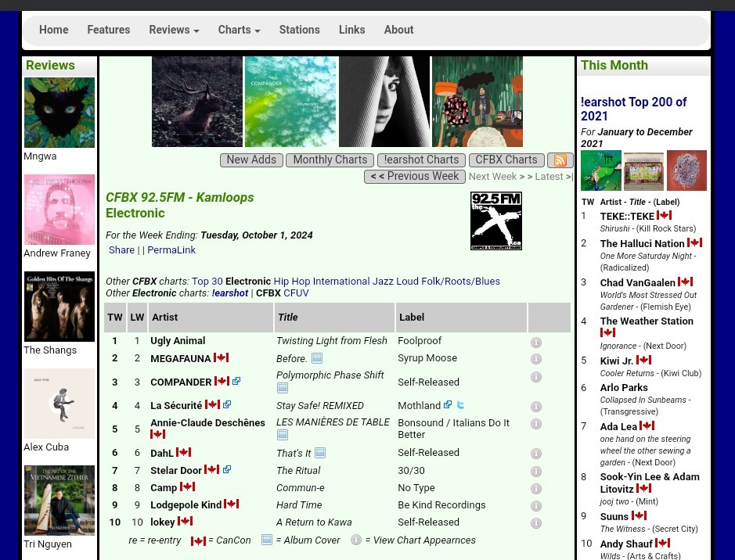Open CFBX Top 30 chart
The image size is (735, 560).
coord(207,282)
